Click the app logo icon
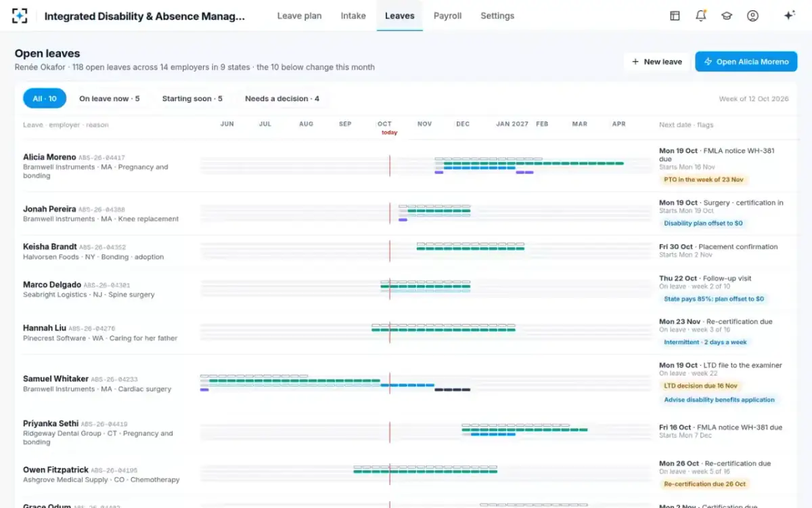 pyautogui.click(x=20, y=16)
